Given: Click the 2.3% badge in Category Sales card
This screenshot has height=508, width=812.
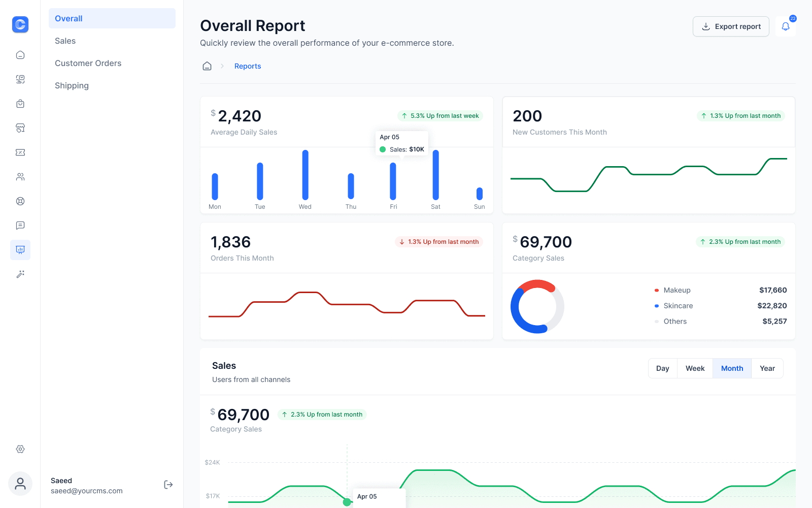Looking at the screenshot, I should click(x=740, y=242).
